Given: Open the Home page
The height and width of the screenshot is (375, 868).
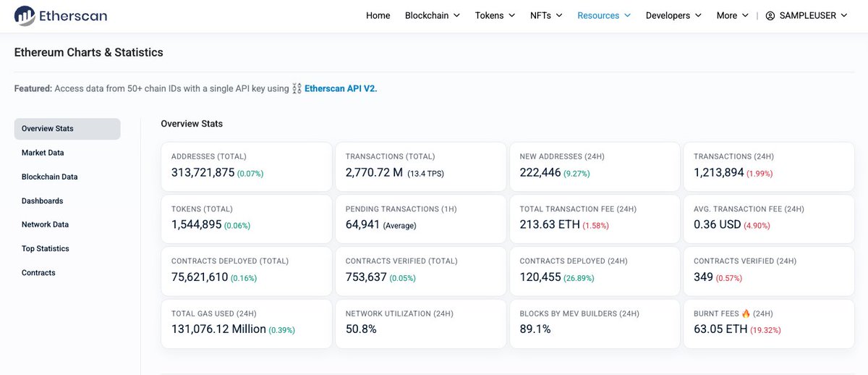Looking at the screenshot, I should [378, 15].
